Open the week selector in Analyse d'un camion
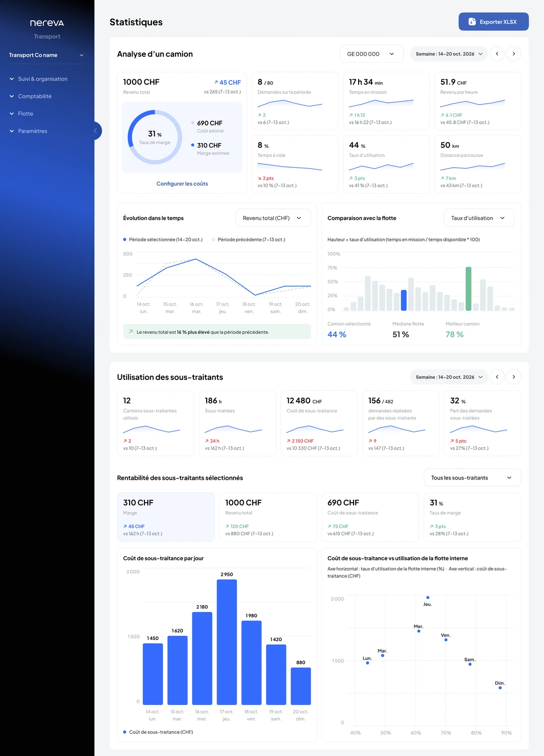544x756 pixels. 449,54
